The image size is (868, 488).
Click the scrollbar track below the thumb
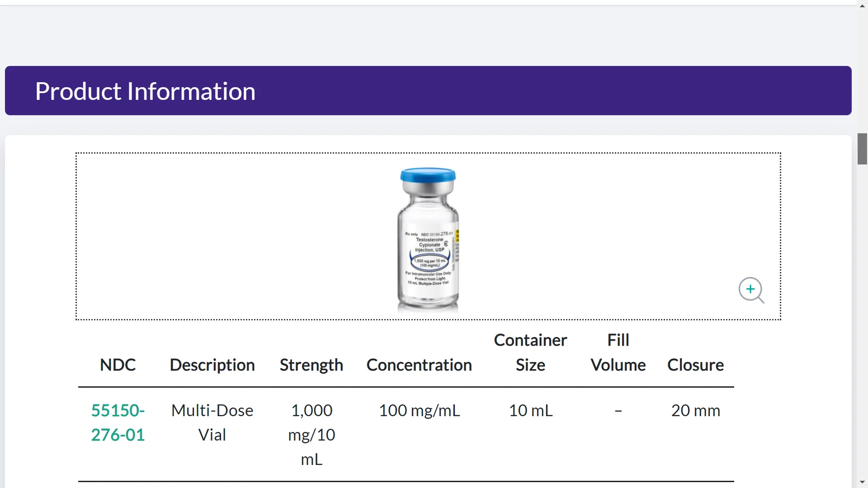[x=863, y=321]
